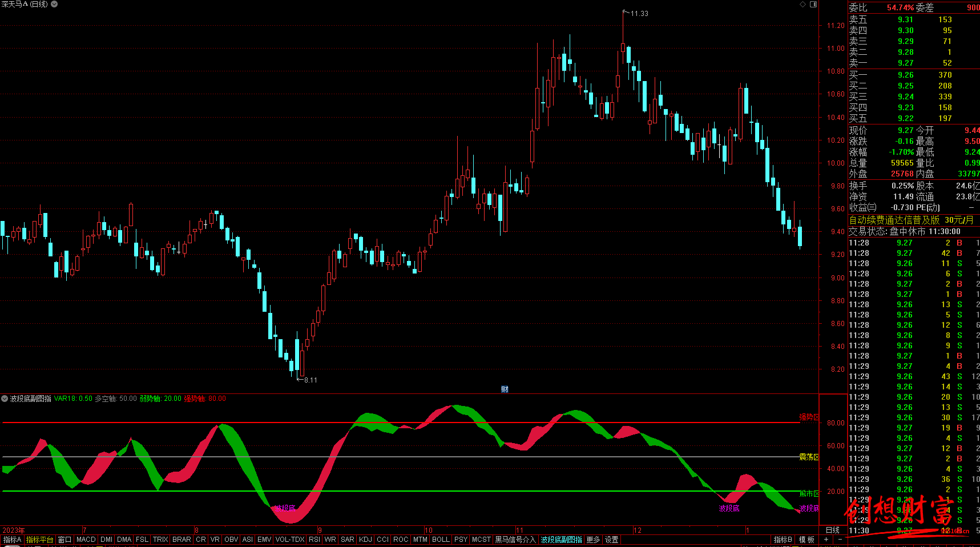
Task: Open the 模板 template button
Action: click(x=807, y=540)
